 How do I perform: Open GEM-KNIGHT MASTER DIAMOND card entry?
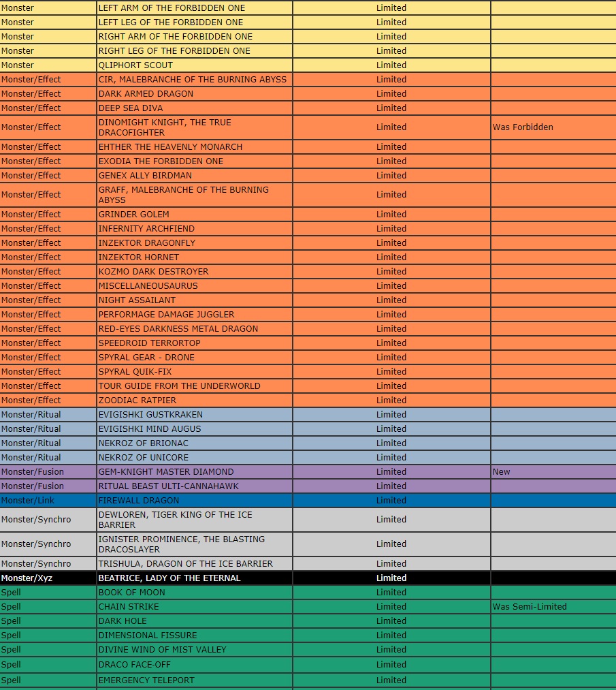point(165,472)
